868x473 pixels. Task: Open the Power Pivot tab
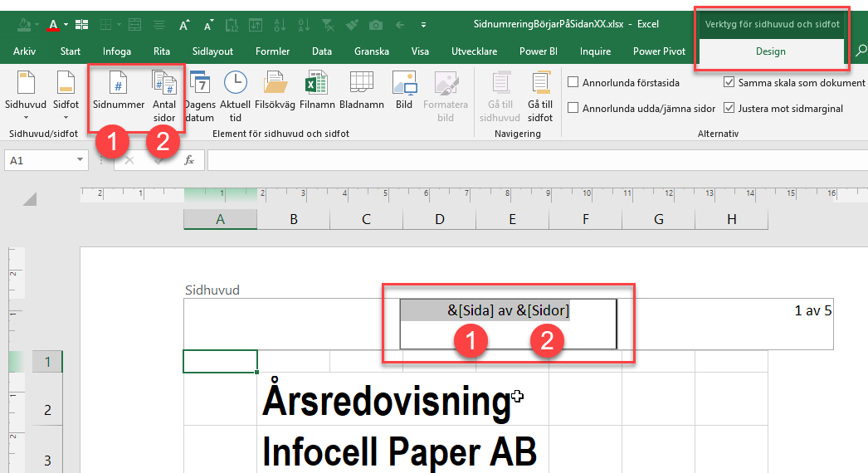tap(659, 51)
